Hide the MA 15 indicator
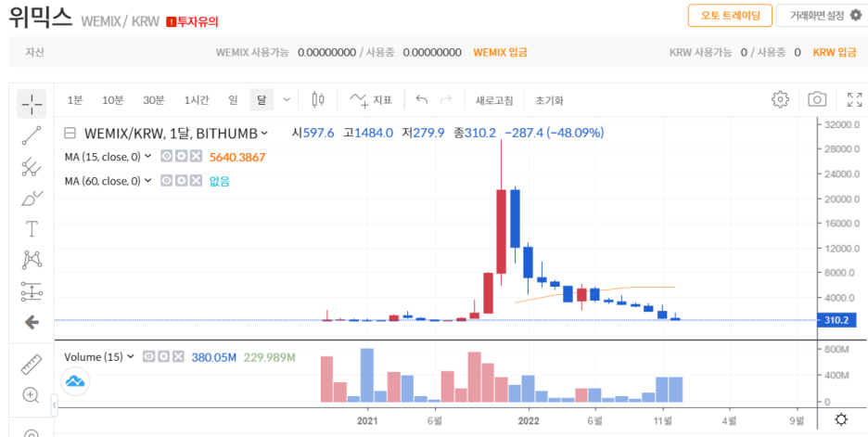The width and height of the screenshot is (868, 437). [165, 156]
